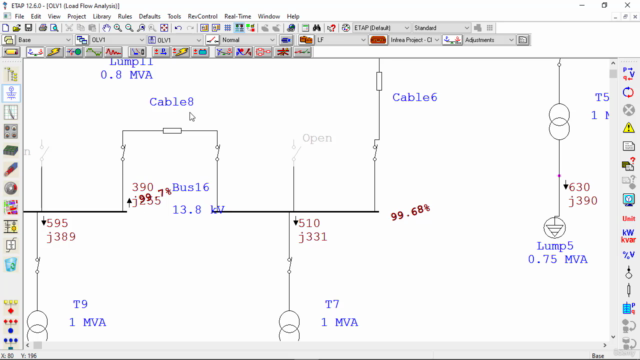Open the Real-Time menu
Image resolution: width=640 pixels, height=360 pixels.
(238, 16)
